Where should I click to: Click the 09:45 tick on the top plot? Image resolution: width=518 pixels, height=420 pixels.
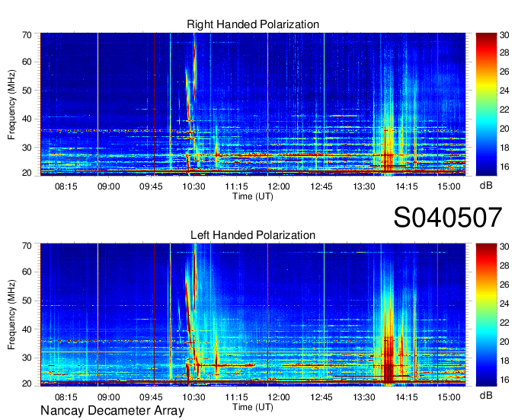[151, 186]
